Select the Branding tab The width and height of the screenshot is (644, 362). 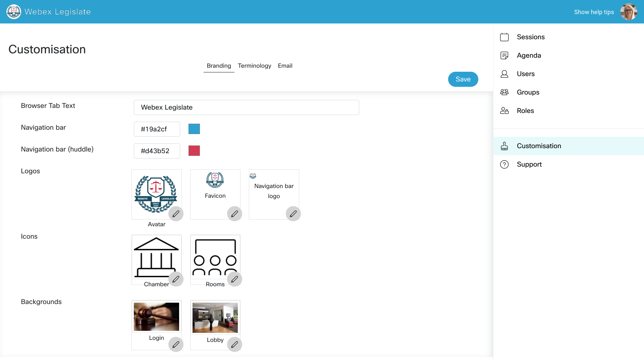[219, 66]
